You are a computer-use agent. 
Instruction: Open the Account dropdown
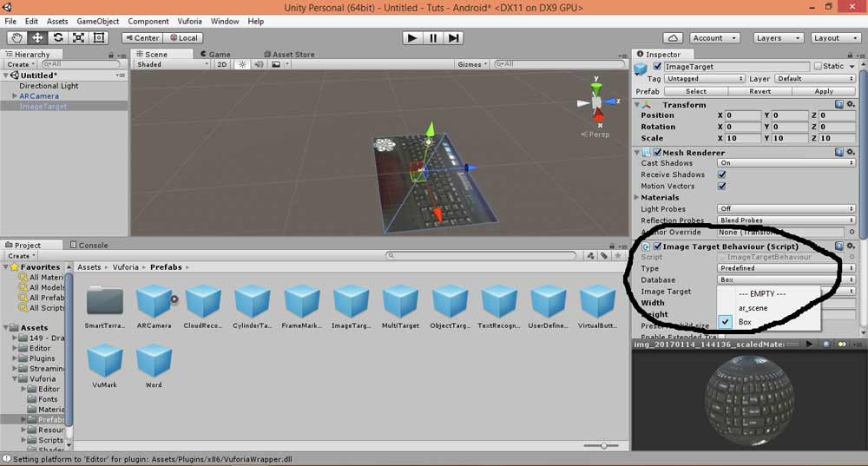pyautogui.click(x=714, y=37)
